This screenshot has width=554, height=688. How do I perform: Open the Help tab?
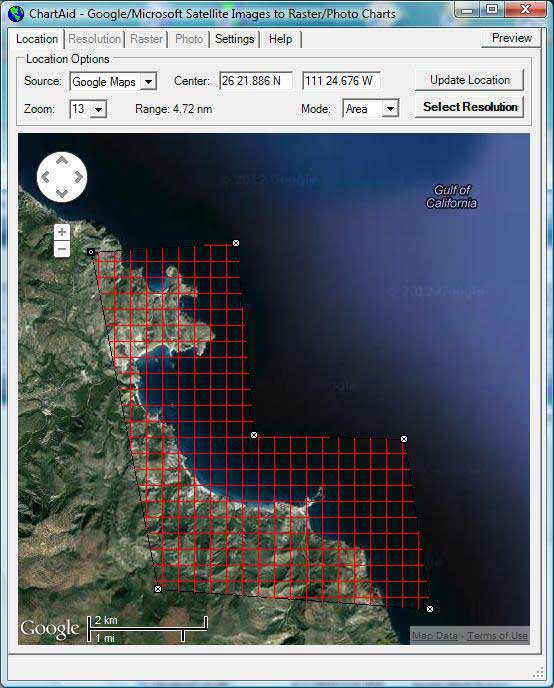(x=281, y=39)
